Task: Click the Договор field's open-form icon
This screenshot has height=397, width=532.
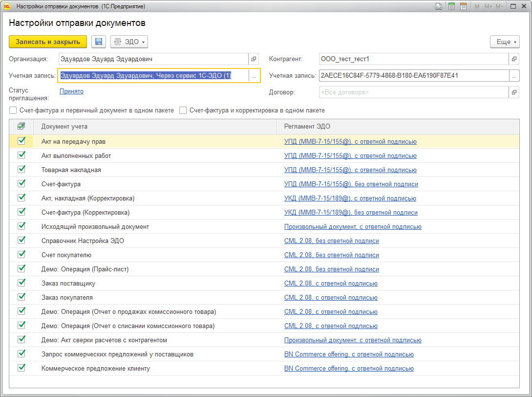Action: [x=514, y=92]
